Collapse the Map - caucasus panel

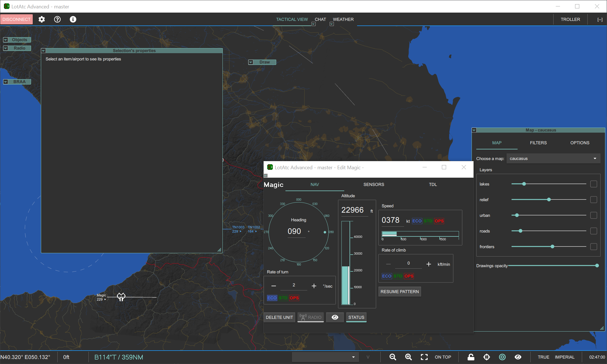(x=474, y=130)
